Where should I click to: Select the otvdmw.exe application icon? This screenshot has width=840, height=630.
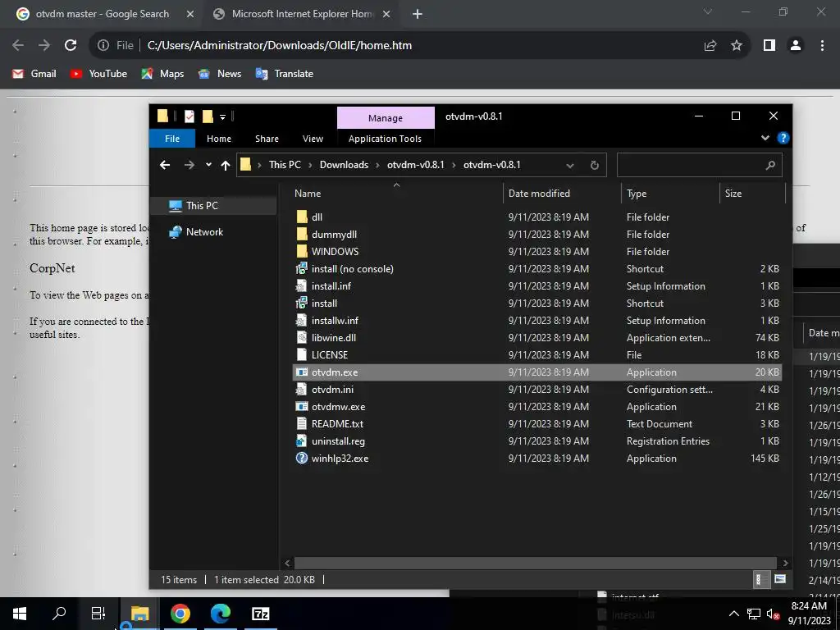(x=302, y=407)
